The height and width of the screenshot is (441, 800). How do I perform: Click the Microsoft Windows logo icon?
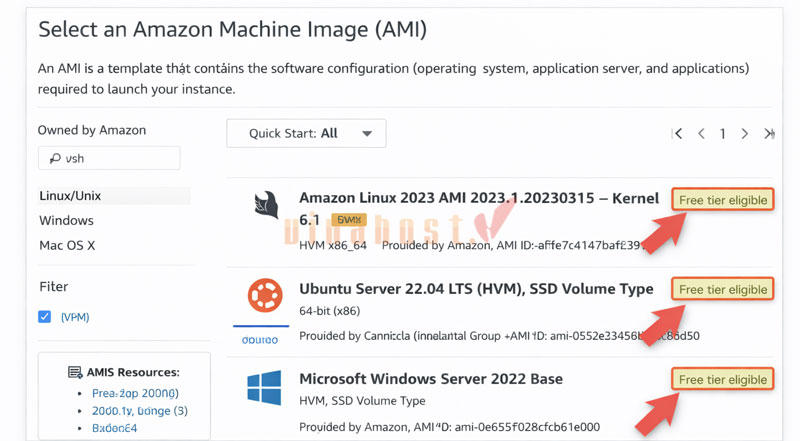click(264, 388)
